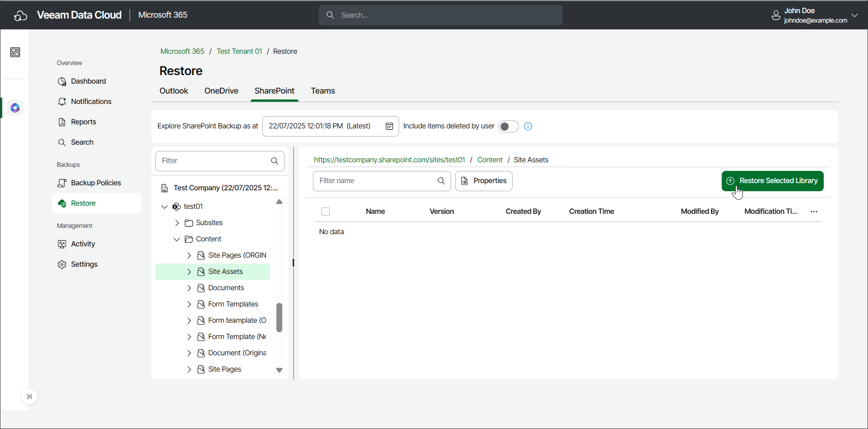Expand Form teamplate (O library
This screenshot has width=868, height=429.
tap(189, 321)
